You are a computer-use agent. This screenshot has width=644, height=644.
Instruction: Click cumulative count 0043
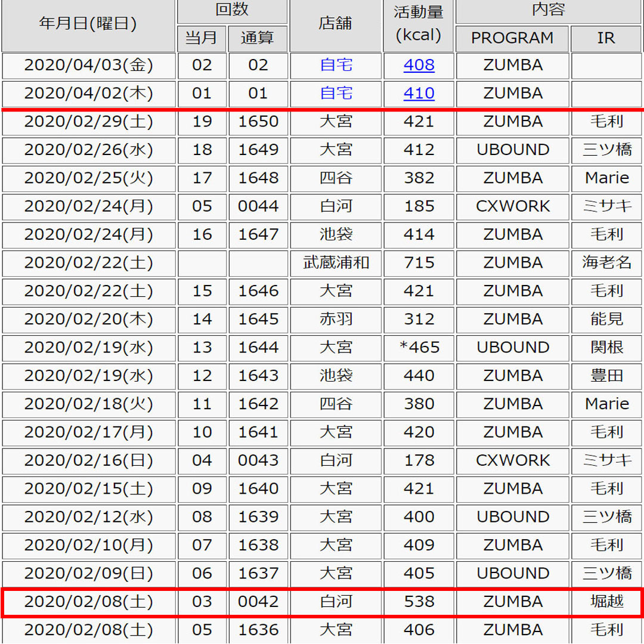pyautogui.click(x=258, y=460)
